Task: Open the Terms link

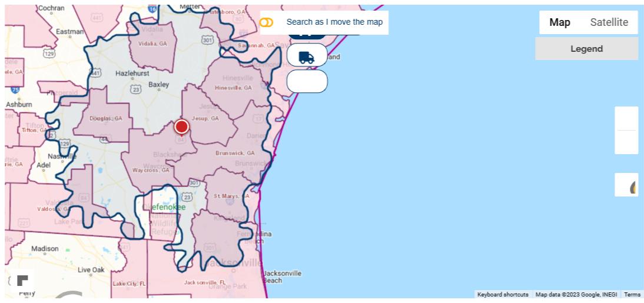Action: tap(632, 295)
